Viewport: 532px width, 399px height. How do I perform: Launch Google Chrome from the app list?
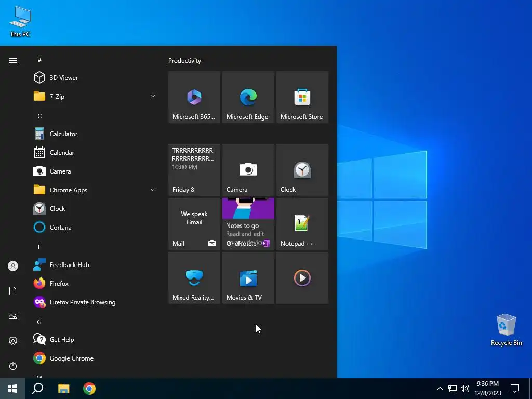(x=95, y=358)
